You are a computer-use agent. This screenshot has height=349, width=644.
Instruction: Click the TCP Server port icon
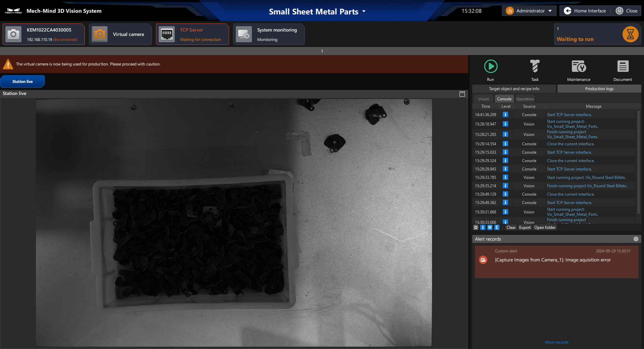tap(167, 34)
